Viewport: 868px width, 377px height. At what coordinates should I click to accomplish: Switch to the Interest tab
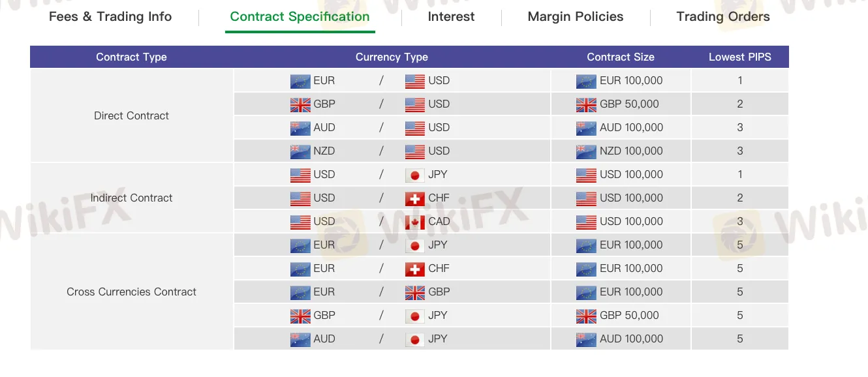pyautogui.click(x=451, y=17)
